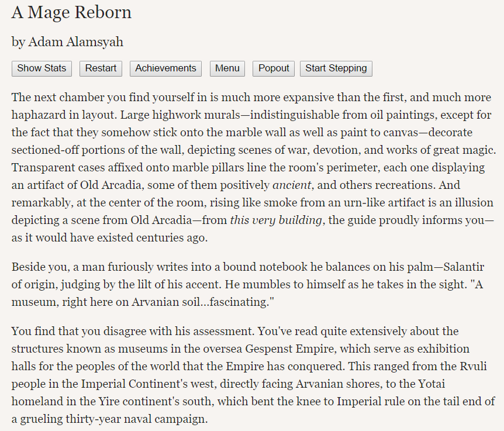Click the Restart button
The image size is (504, 431).
(x=101, y=68)
